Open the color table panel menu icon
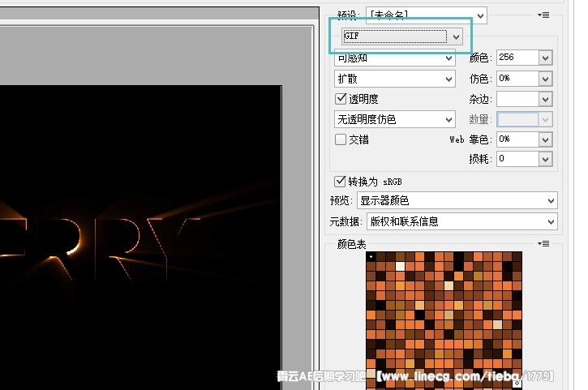 coord(543,244)
